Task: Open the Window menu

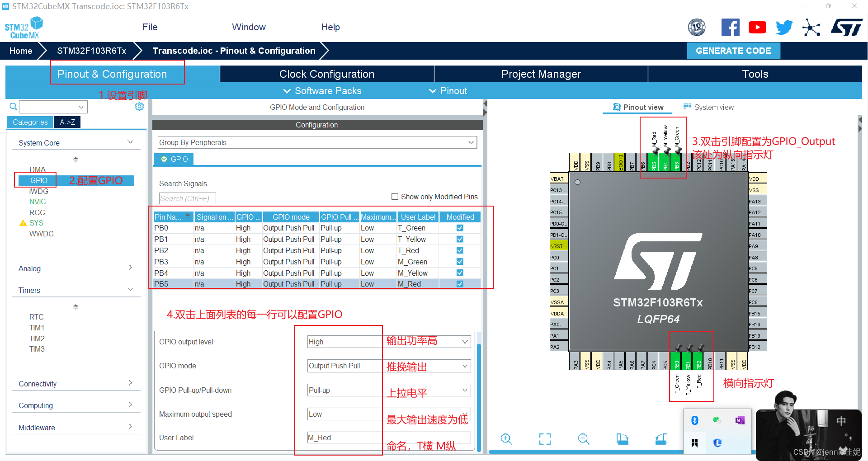Action: [249, 27]
